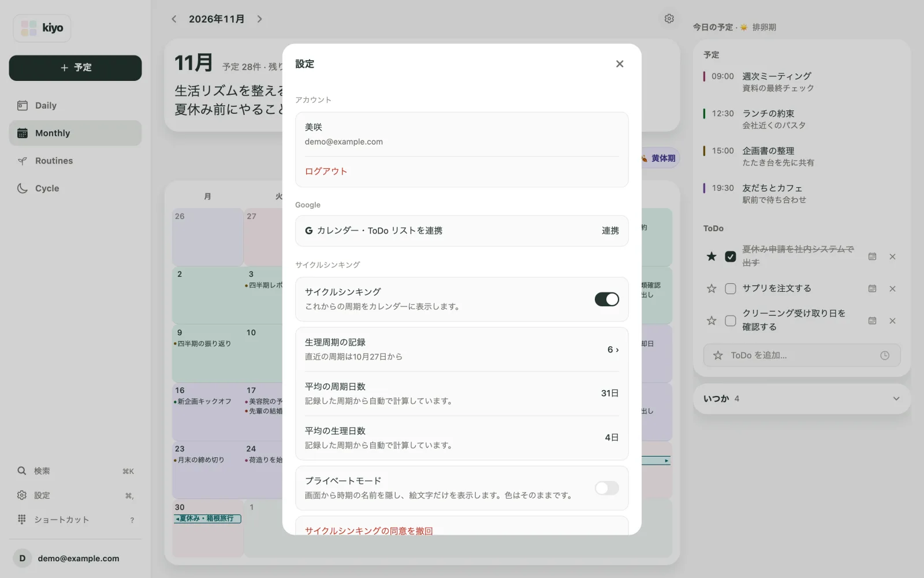Delete the サプリを注文する todo with X
924x578 pixels.
point(892,288)
